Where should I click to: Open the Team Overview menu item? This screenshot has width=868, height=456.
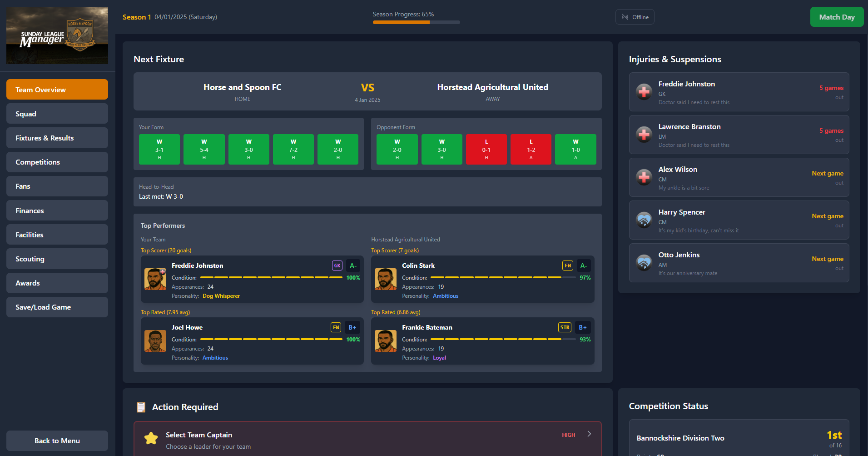pos(57,90)
